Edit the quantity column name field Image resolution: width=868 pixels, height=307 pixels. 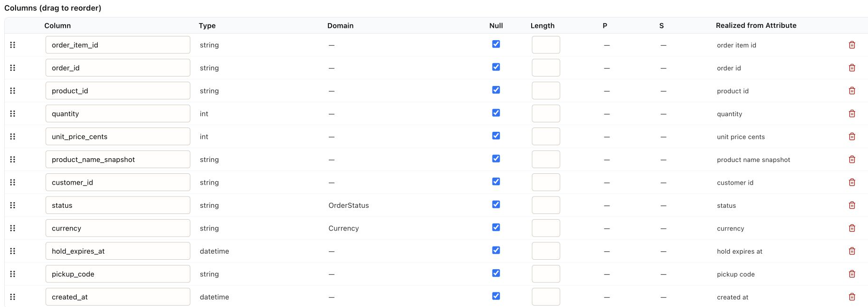(118, 114)
